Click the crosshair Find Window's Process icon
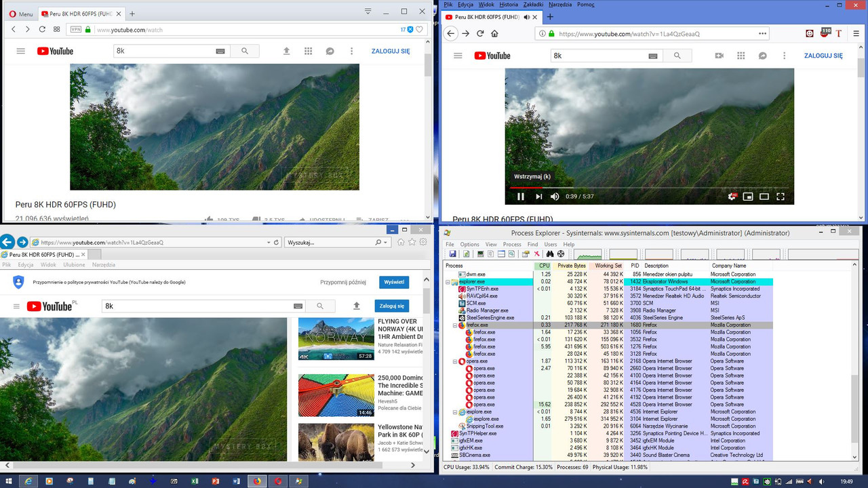Viewport: 868px width, 488px height. pos(561,254)
